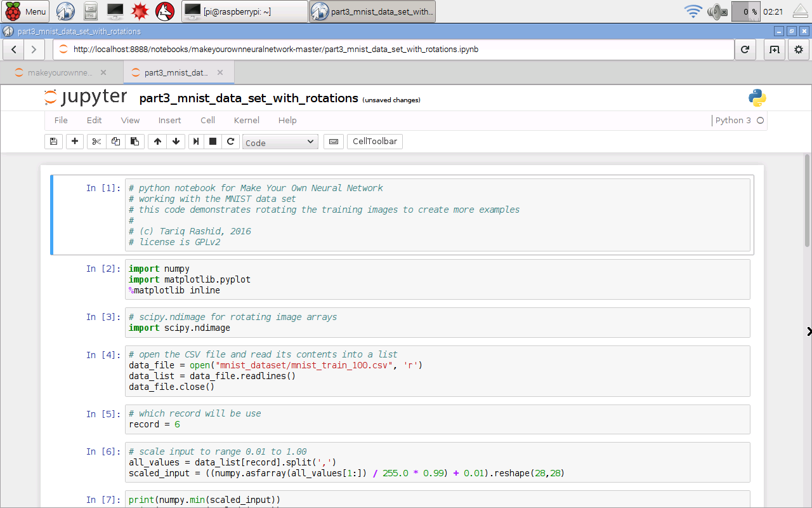Open the command palette keyboard icon
812x508 pixels.
334,142
